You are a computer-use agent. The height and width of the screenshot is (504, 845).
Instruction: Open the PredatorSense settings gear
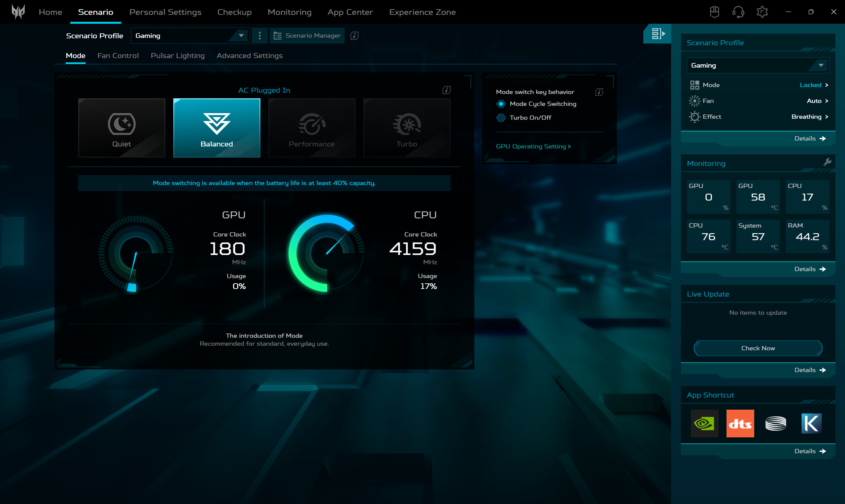(x=762, y=12)
